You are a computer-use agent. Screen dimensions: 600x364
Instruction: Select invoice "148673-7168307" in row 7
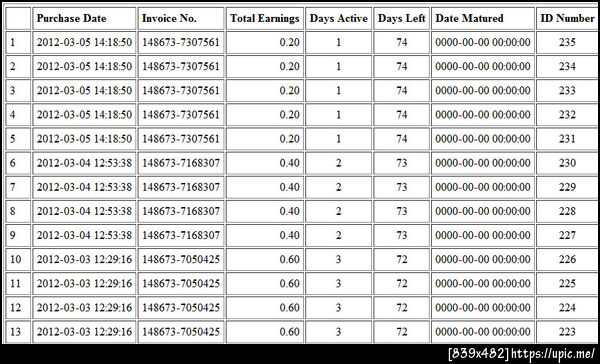click(181, 187)
